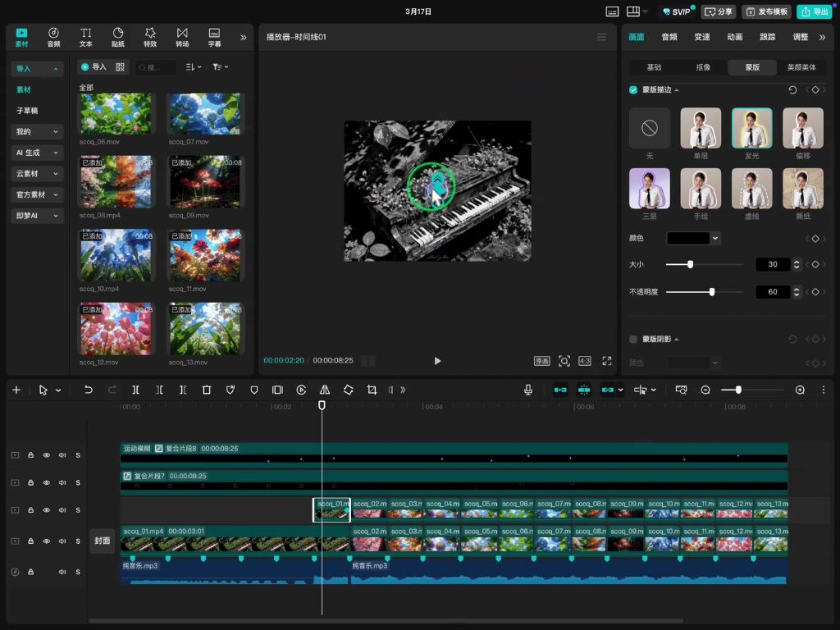Enable the 蒙版阴影 checkbox
The image size is (840, 630).
[x=633, y=339]
